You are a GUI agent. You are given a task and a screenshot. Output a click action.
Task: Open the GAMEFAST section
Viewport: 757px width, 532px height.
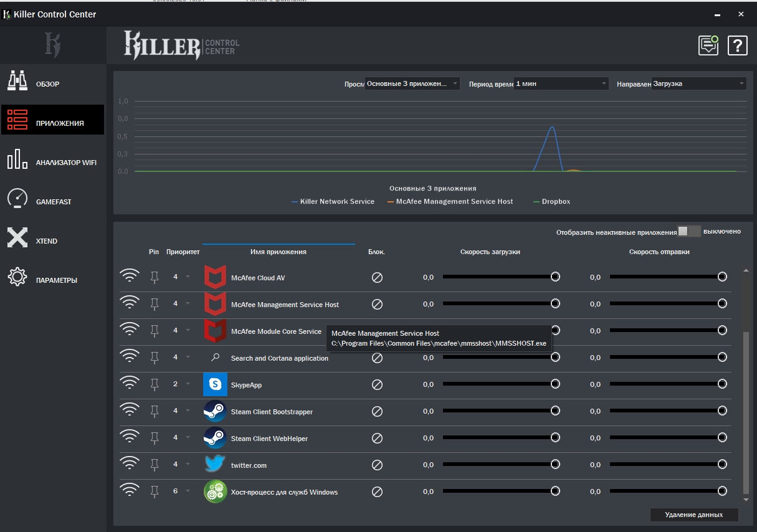52,199
